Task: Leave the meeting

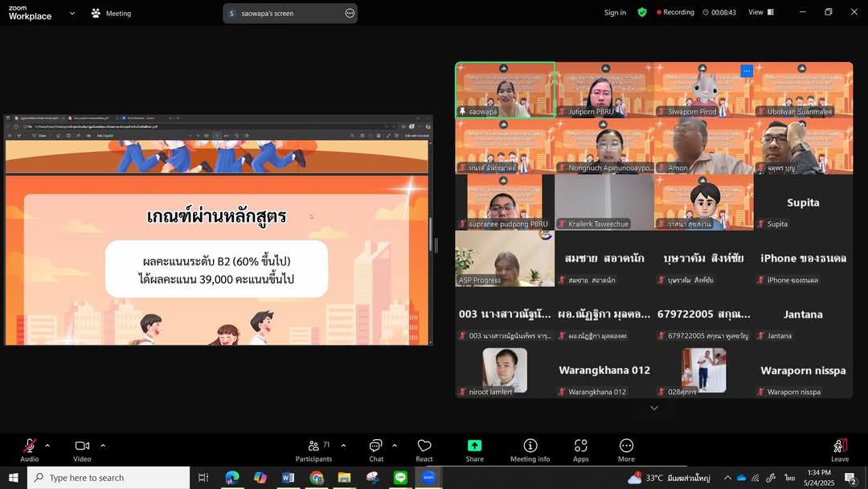Action: coord(839,450)
